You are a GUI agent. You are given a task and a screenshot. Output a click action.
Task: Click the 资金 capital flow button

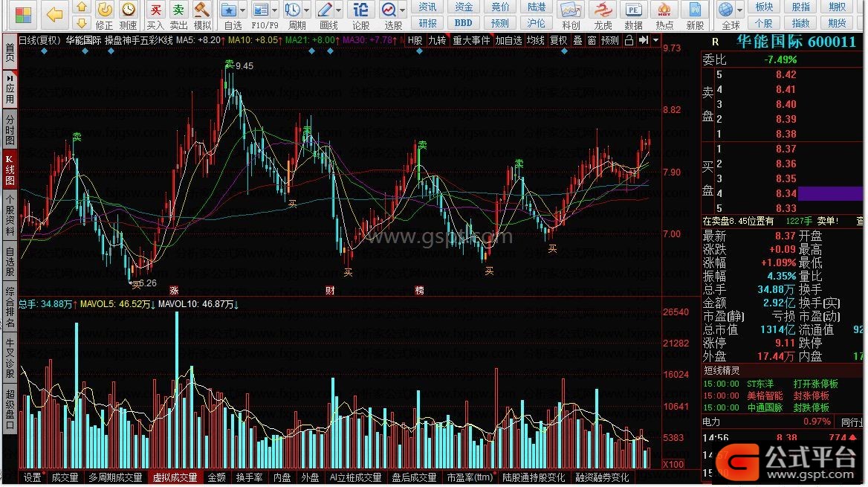point(463,7)
